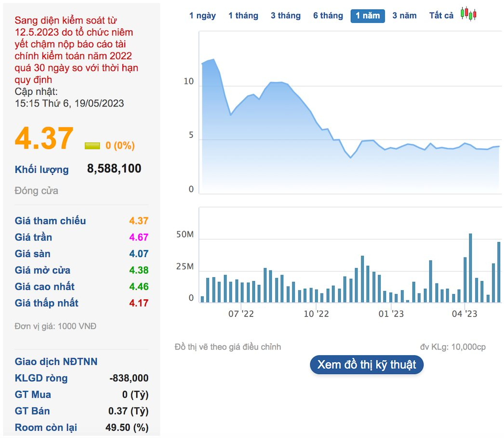
Task: Click the red control-status warning text
Action: pyautogui.click(x=76, y=50)
